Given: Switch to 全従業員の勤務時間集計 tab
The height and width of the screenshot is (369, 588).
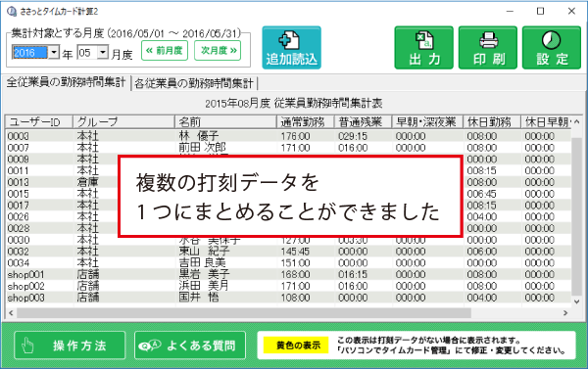Looking at the screenshot, I should tap(66, 82).
